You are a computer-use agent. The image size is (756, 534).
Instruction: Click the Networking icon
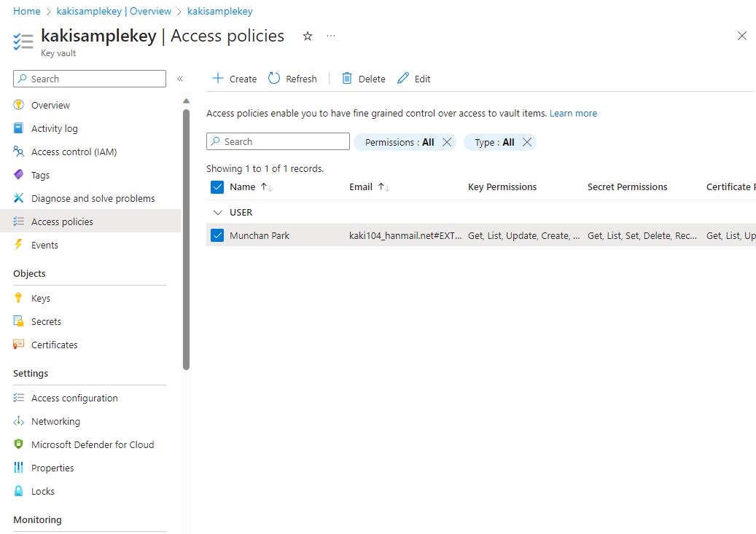(x=18, y=421)
